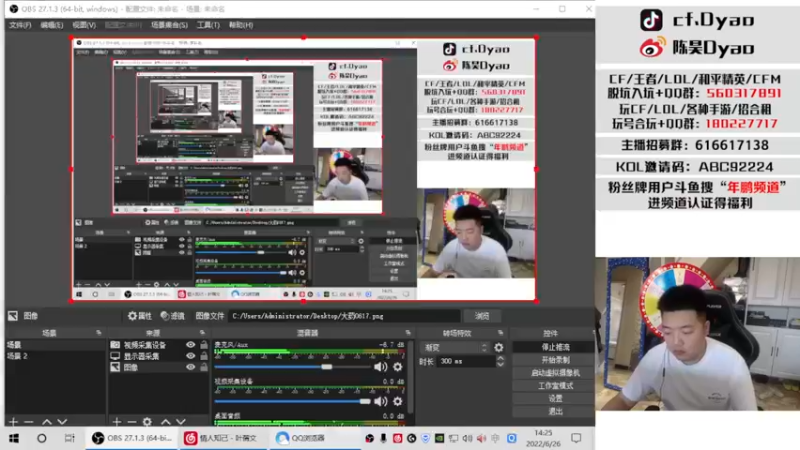Click muted volume icon in system tray
The height and width of the screenshot is (450, 800).
pos(481,438)
